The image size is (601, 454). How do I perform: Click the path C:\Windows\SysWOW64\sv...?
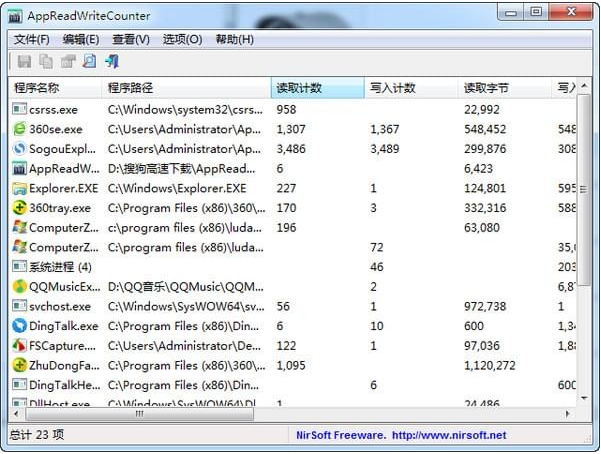point(186,306)
